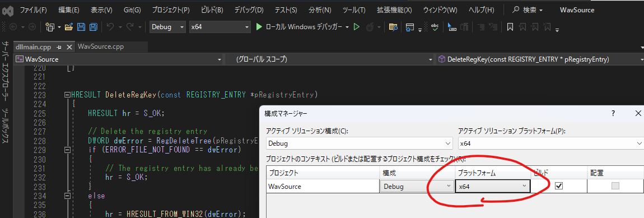Open a file with the folder icon
This screenshot has height=218, width=644.
(x=68, y=27)
